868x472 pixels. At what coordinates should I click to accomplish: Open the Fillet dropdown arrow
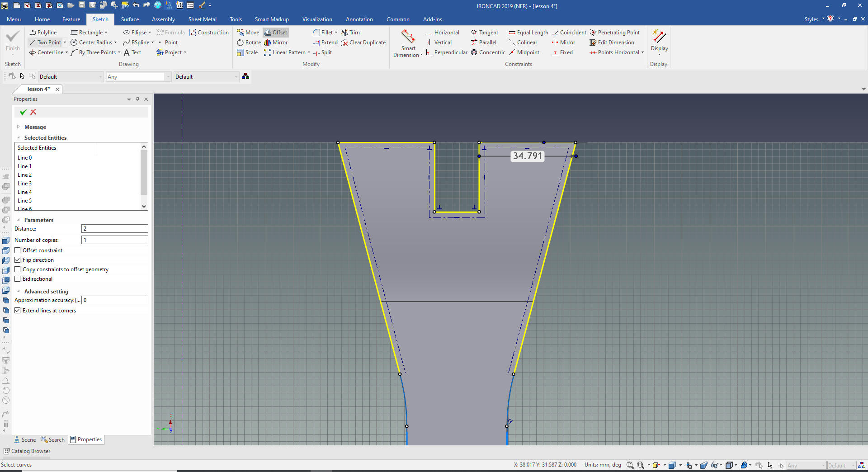click(336, 33)
